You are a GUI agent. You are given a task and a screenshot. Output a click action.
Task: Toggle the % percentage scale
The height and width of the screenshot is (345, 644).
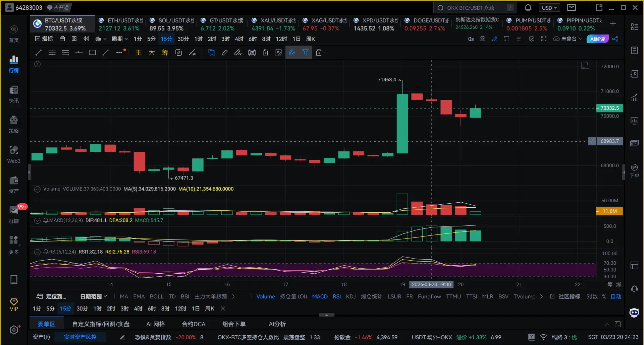point(604,296)
